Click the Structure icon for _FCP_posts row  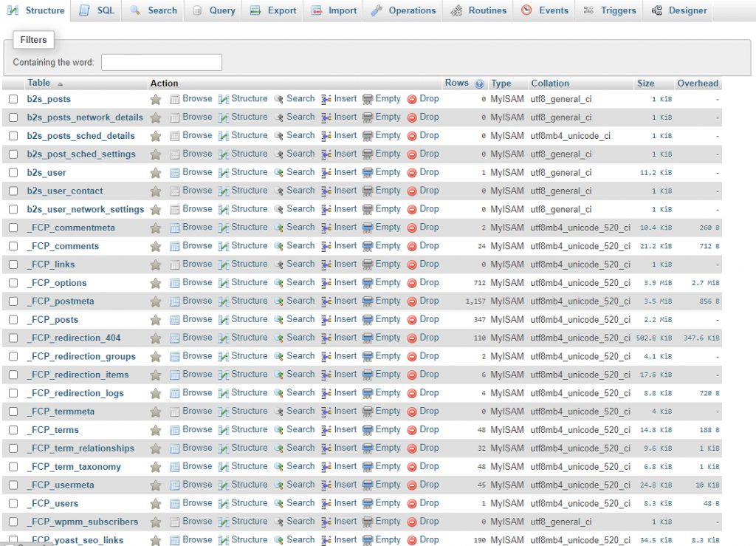coord(224,320)
